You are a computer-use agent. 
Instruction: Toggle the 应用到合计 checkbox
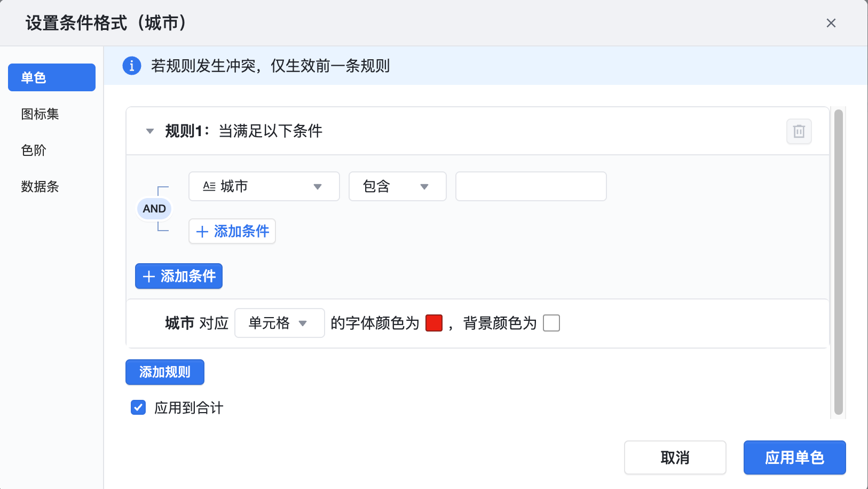tap(138, 408)
